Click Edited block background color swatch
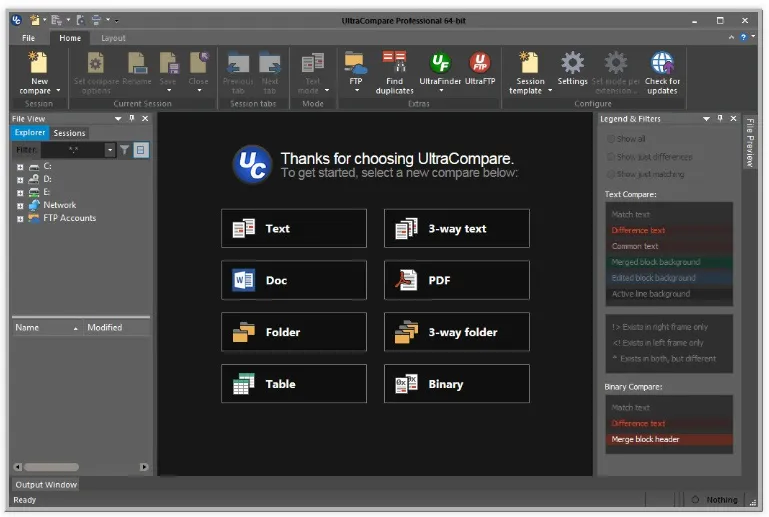This screenshot has height=517, width=769. pyautogui.click(x=669, y=278)
